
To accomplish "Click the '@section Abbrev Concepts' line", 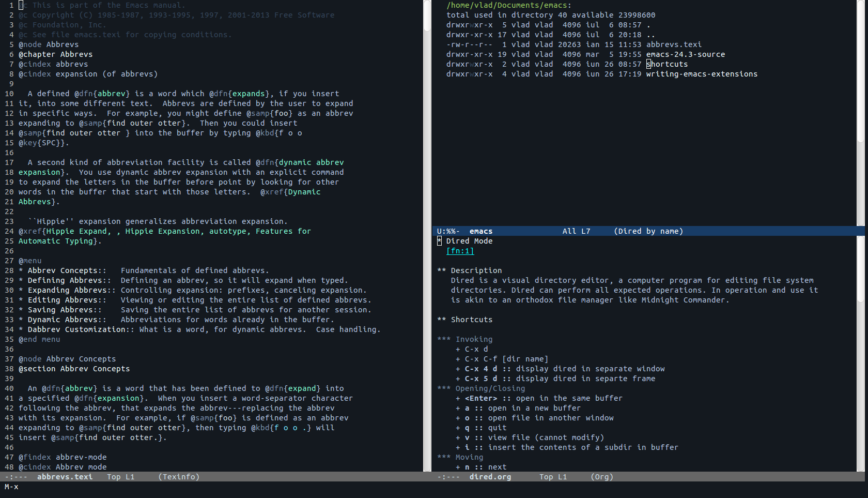I will pyautogui.click(x=74, y=369).
